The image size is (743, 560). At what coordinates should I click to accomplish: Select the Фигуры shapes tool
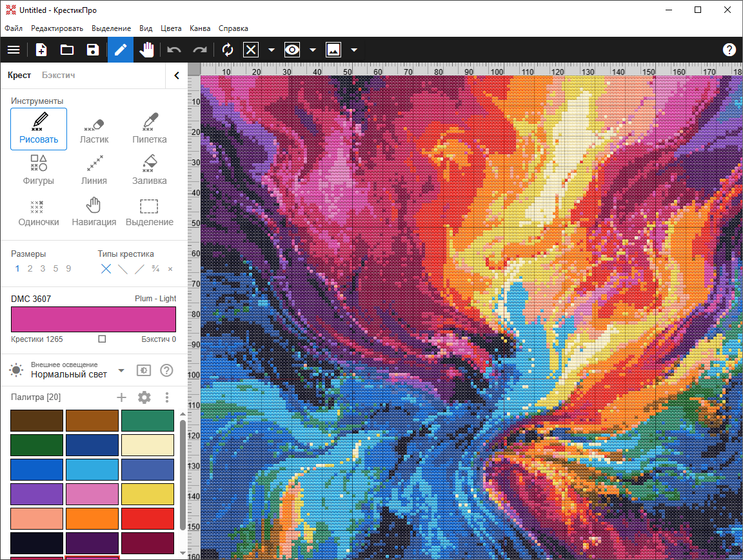(x=39, y=170)
